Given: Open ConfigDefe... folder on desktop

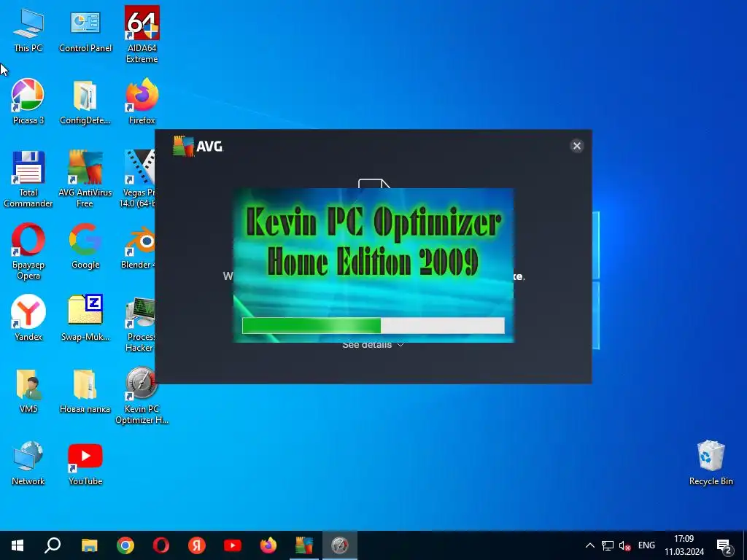Looking at the screenshot, I should pyautogui.click(x=85, y=102).
